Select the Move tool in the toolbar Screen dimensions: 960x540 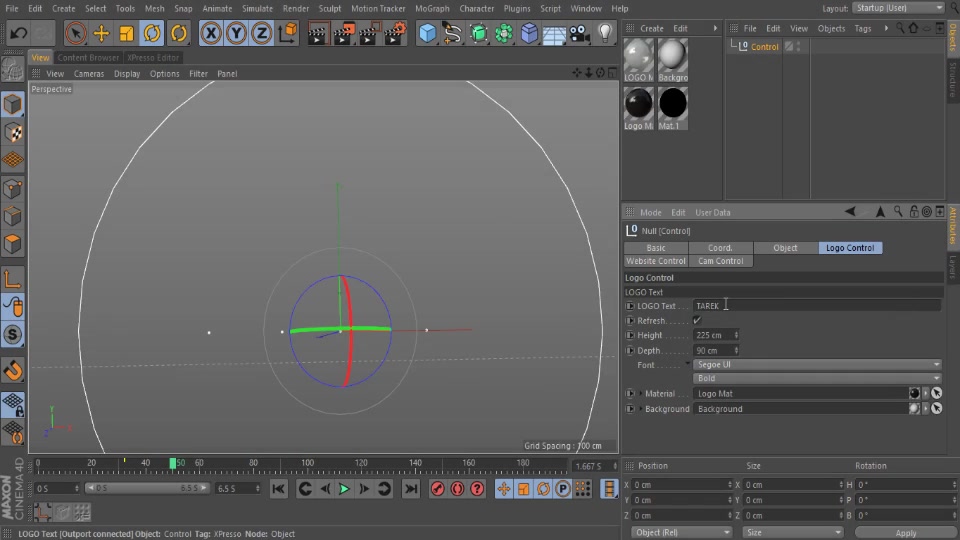(x=101, y=33)
